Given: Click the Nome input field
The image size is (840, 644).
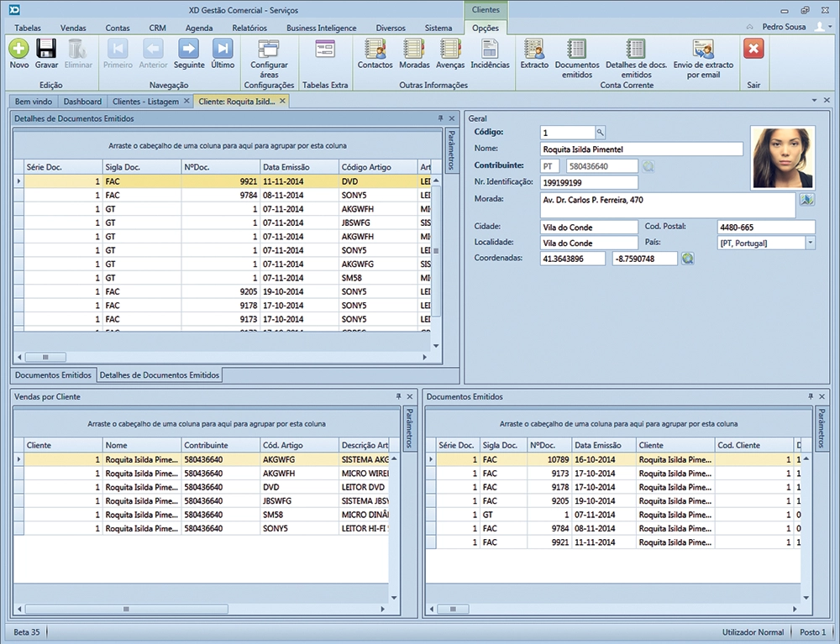Looking at the screenshot, I should (x=642, y=149).
